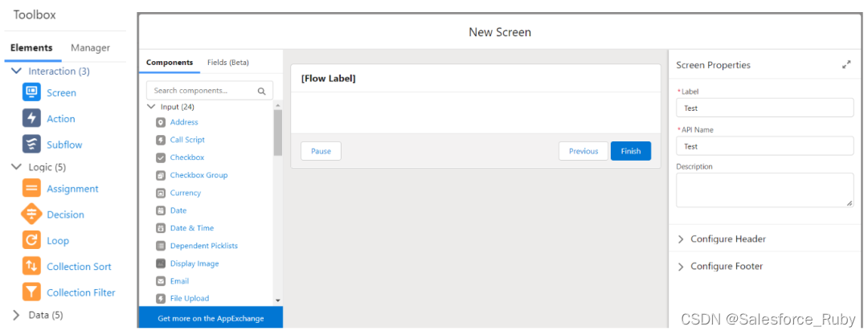Viewport: 868px width, 335px height.
Task: Open the Fields (Beta) tab
Action: [228, 63]
